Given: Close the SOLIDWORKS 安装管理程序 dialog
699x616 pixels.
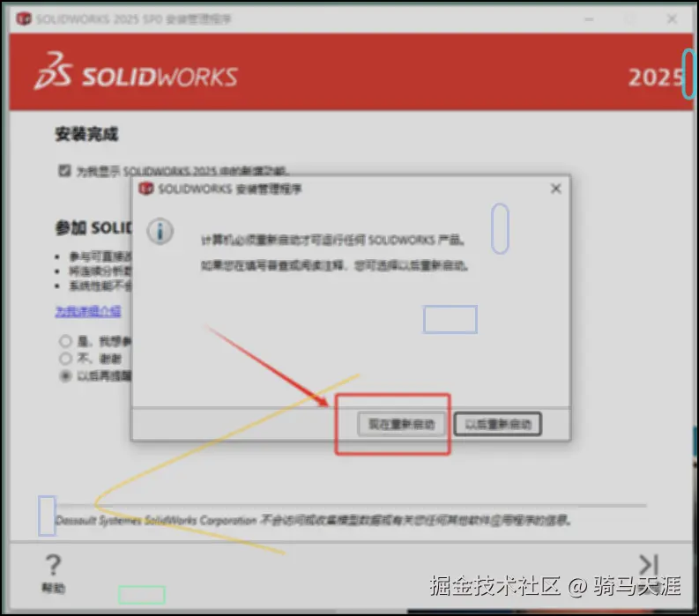Looking at the screenshot, I should tap(555, 189).
